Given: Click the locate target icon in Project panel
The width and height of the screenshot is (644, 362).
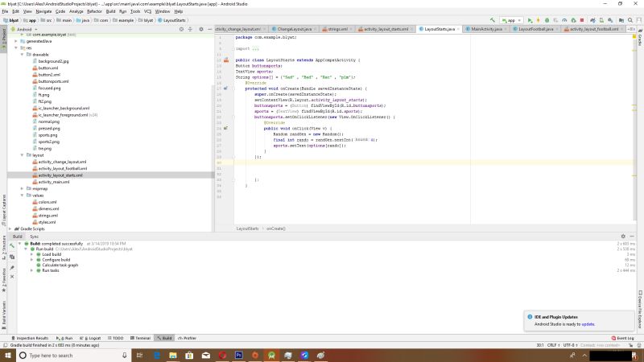Looking at the screenshot, I should coord(181,29).
